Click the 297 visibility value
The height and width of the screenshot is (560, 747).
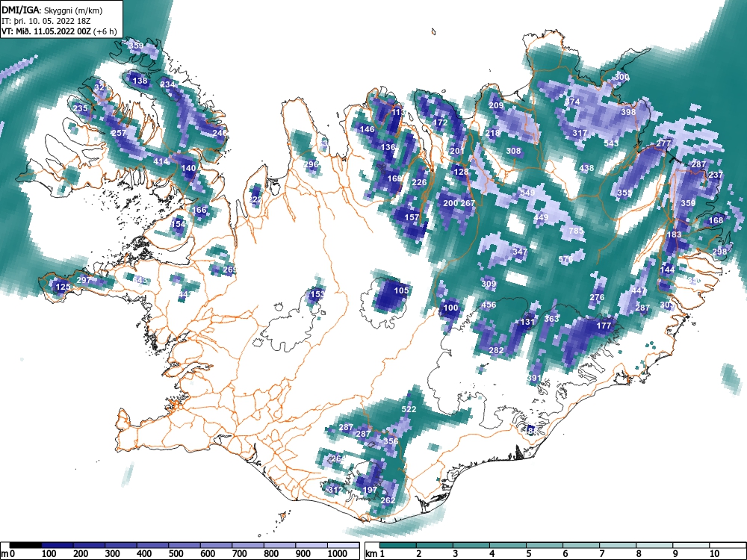click(x=84, y=280)
